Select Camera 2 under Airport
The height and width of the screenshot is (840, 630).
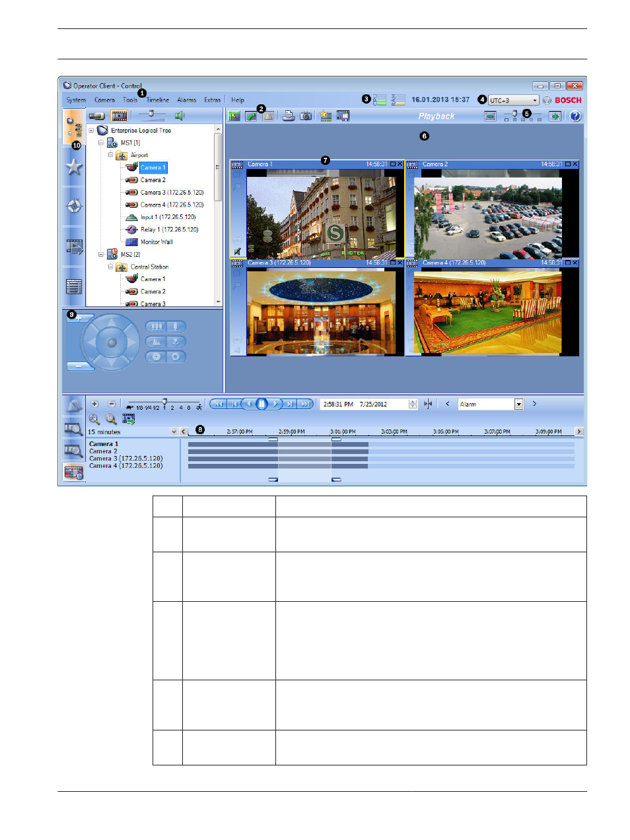point(153,180)
